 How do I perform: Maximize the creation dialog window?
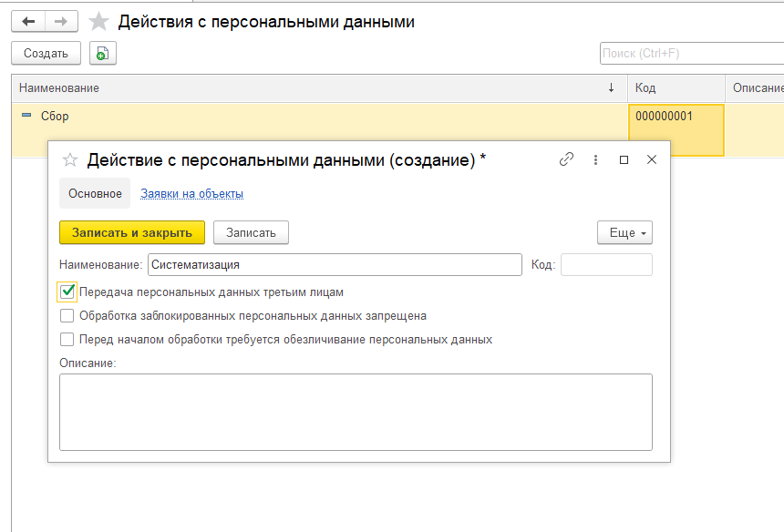click(624, 159)
